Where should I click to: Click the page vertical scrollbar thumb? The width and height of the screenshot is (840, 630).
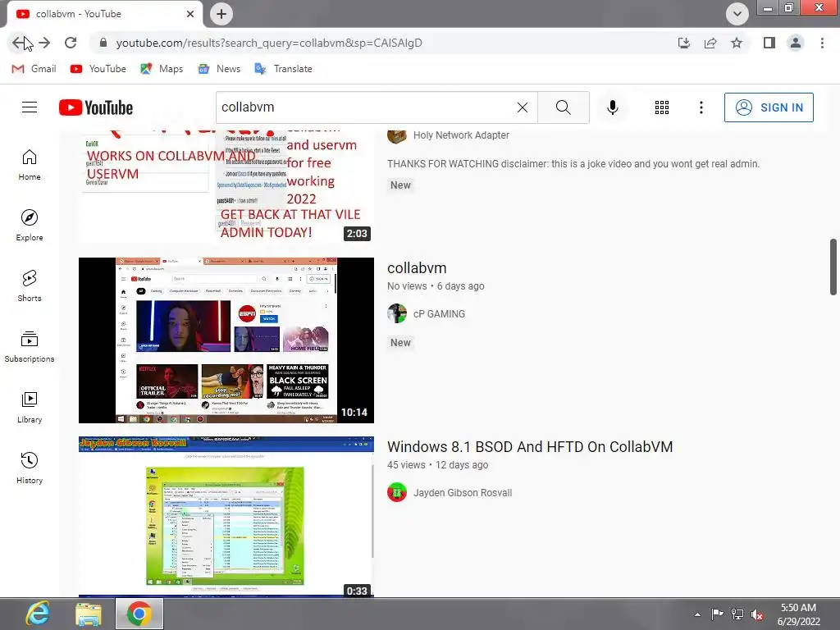tap(833, 267)
